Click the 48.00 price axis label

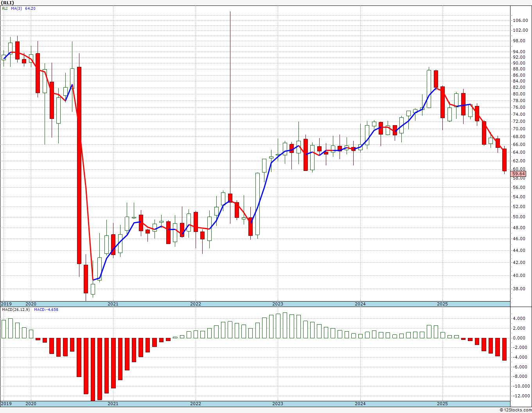point(518,228)
